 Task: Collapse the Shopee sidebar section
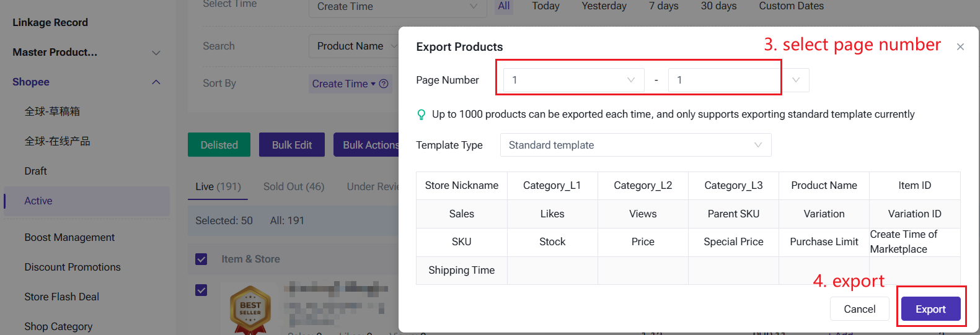pos(156,82)
